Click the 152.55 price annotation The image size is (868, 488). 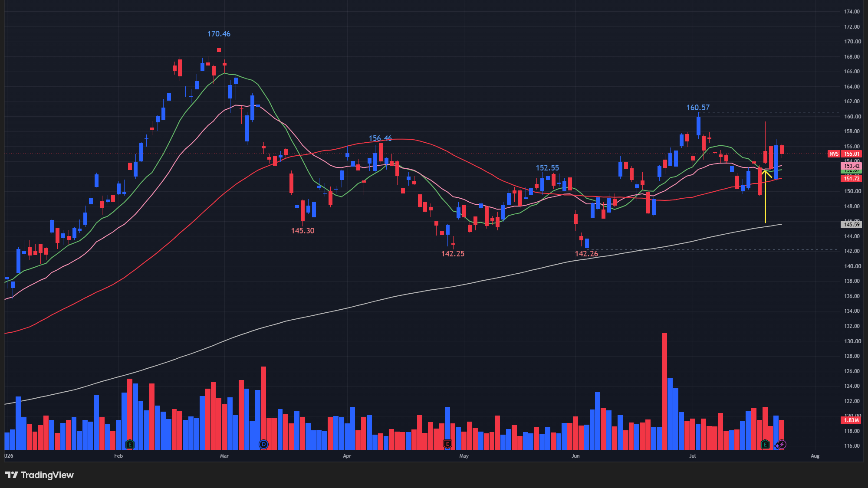pyautogui.click(x=547, y=168)
